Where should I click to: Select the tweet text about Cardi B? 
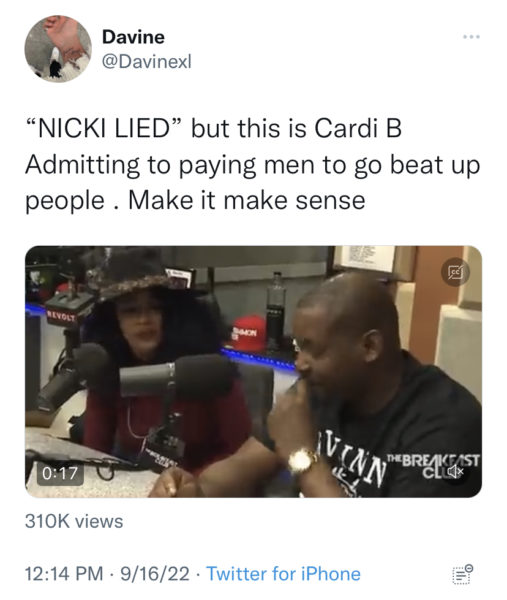coord(253,164)
